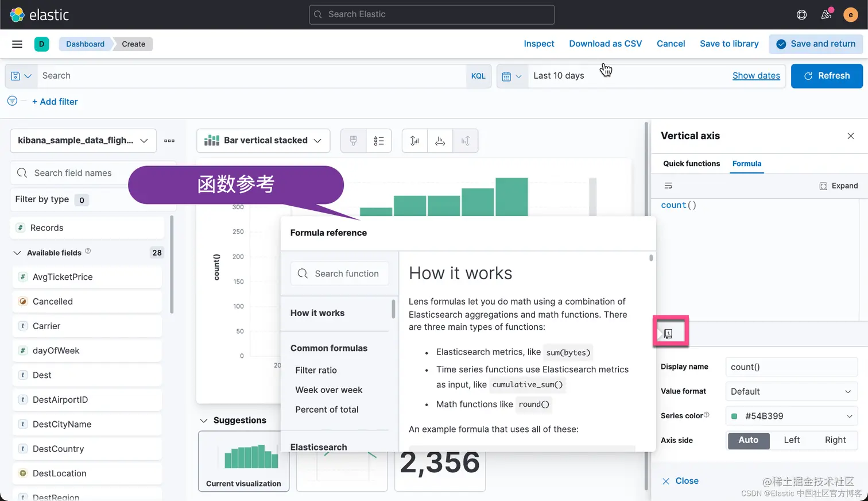Click Series color info icon
This screenshot has width=868, height=501.
(x=706, y=415)
